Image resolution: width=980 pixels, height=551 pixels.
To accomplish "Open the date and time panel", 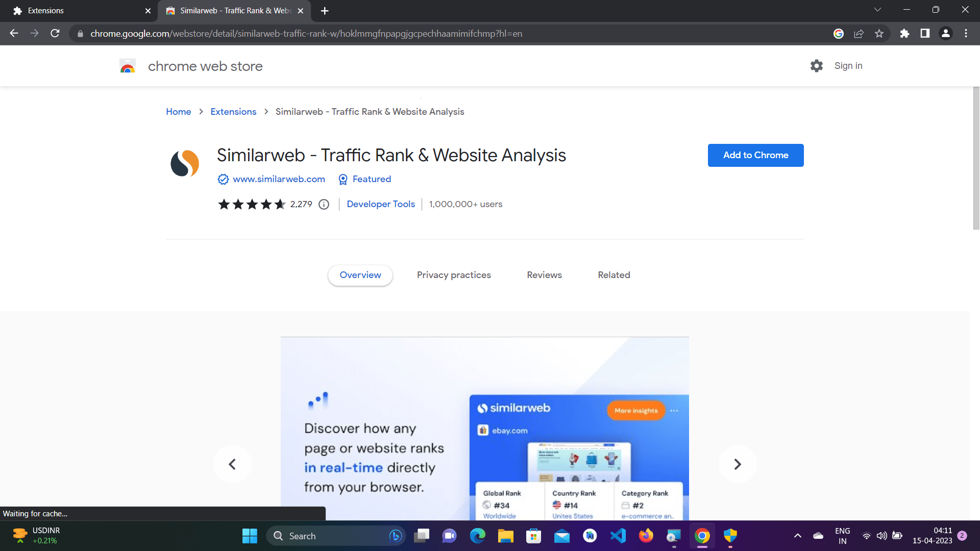I will coord(932,536).
